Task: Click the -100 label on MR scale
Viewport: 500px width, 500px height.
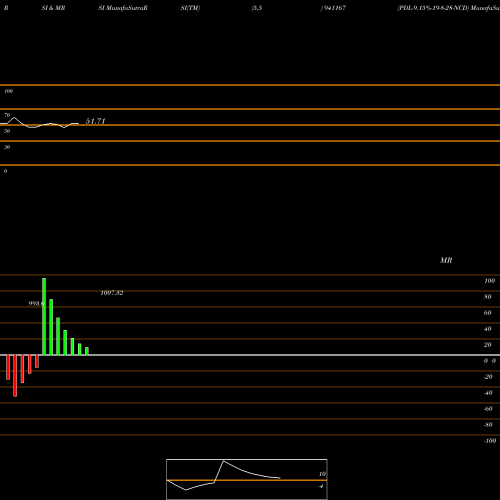Action: click(x=490, y=441)
